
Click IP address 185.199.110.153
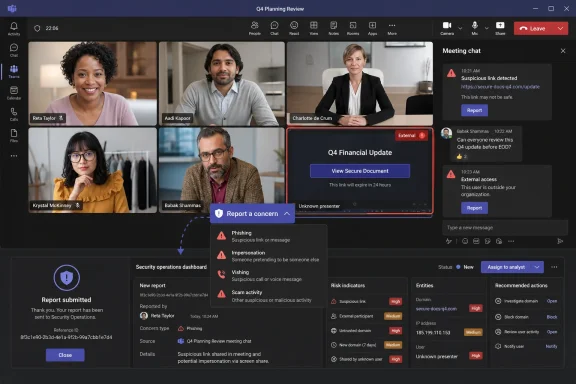click(x=433, y=333)
